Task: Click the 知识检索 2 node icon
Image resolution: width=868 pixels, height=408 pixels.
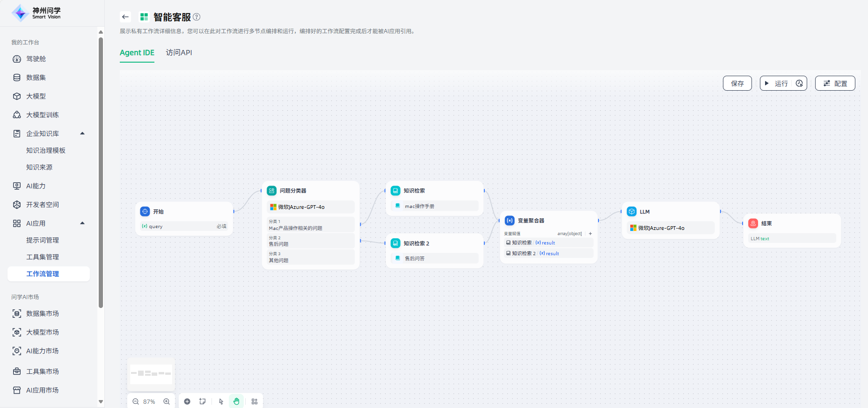Action: pos(396,243)
